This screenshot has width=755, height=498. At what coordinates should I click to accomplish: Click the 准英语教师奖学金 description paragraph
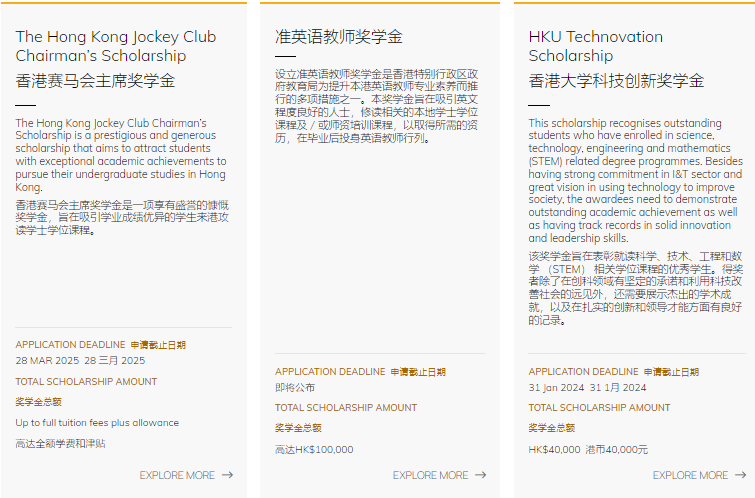coord(376,106)
